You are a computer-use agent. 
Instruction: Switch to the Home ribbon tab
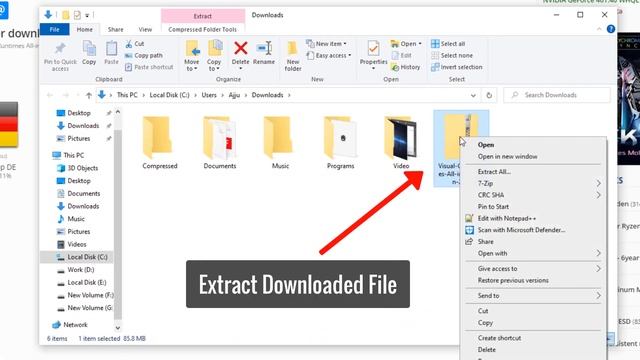point(84,29)
